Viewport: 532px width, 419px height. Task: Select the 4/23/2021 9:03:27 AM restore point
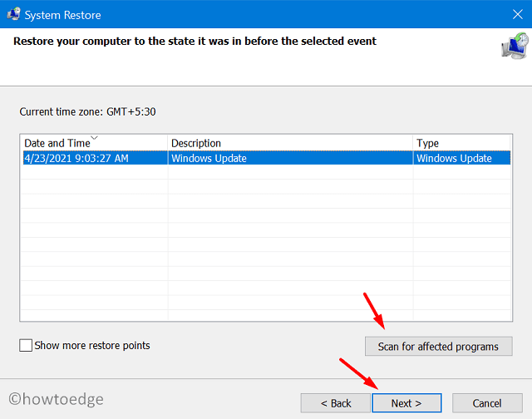click(76, 158)
